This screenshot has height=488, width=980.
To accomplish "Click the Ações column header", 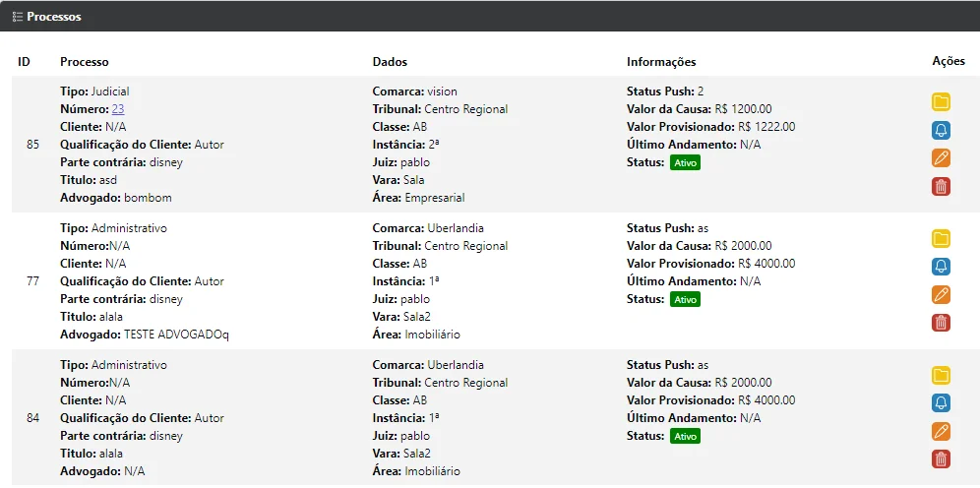I will 948,61.
